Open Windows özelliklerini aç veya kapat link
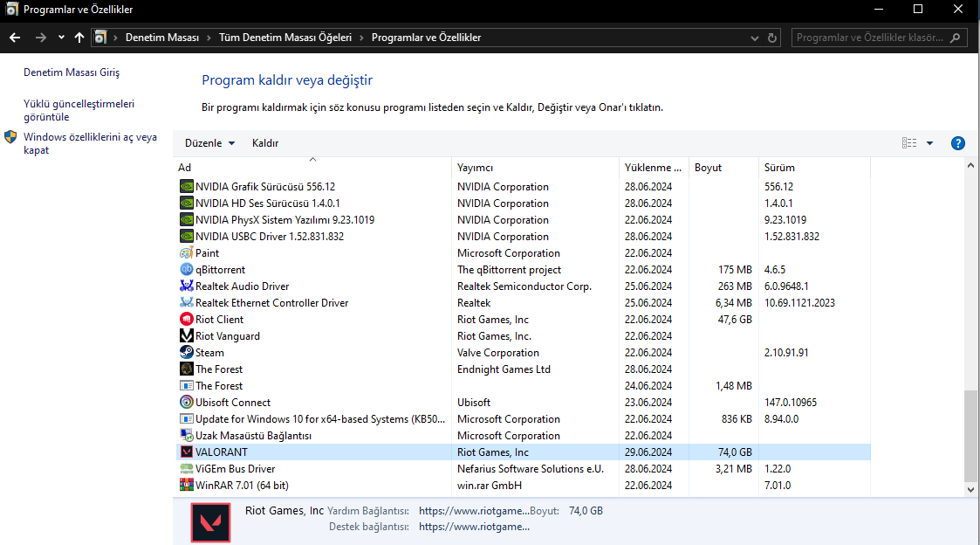The image size is (980, 545). point(90,143)
